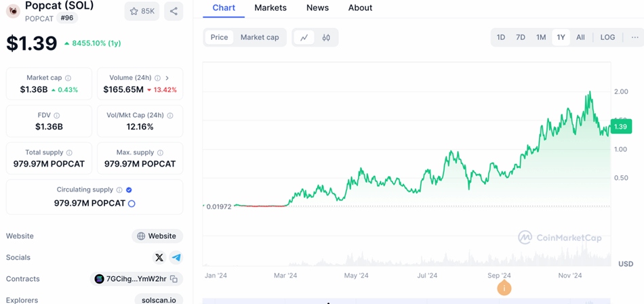Click the chart range selector strip below chart
Viewport: 644px width, 304px height.
(407, 301)
